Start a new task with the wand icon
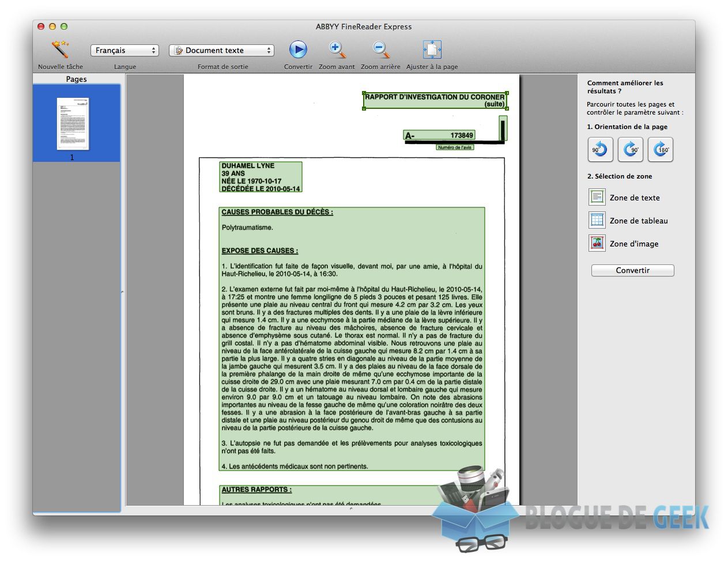This screenshot has height=561, width=728. 60,50
